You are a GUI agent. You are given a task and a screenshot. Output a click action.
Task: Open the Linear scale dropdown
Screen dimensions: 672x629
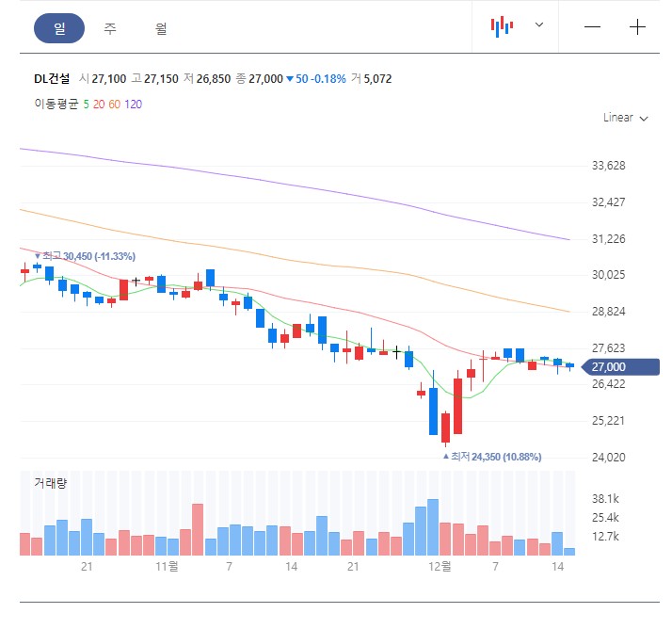point(625,118)
